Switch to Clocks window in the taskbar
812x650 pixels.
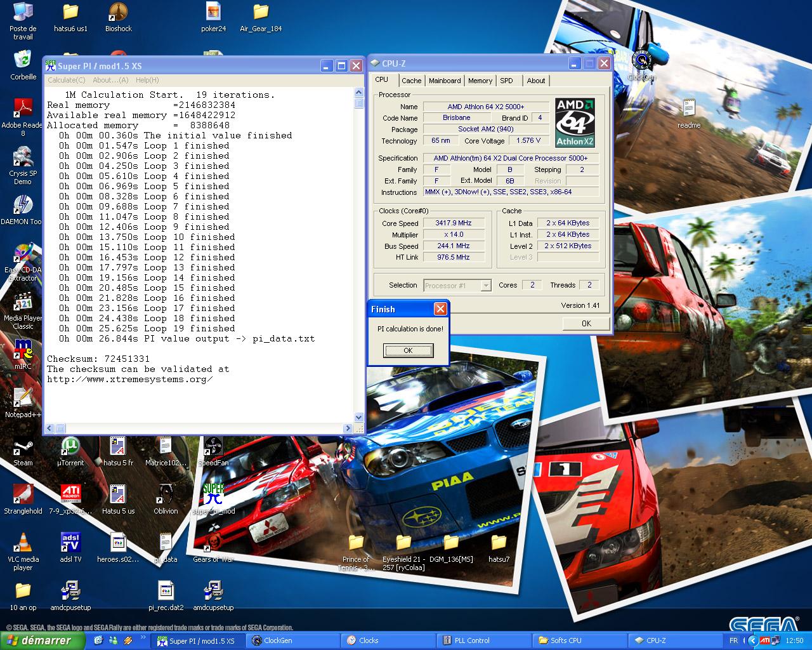pos(390,640)
